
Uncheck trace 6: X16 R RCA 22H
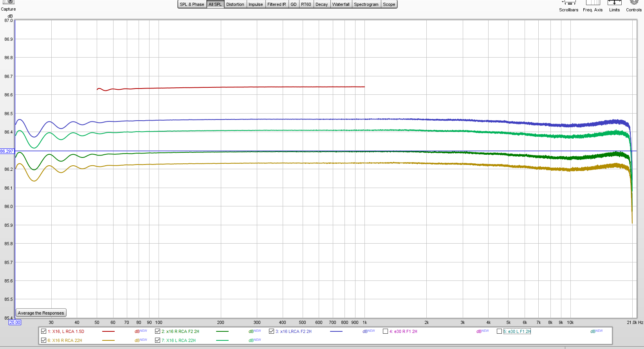coord(44,340)
